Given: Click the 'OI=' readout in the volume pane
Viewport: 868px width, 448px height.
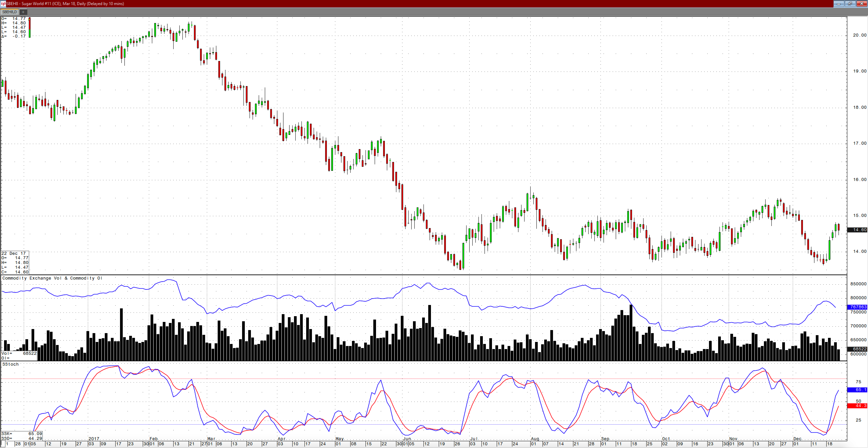Looking at the screenshot, I should pyautogui.click(x=6, y=358).
